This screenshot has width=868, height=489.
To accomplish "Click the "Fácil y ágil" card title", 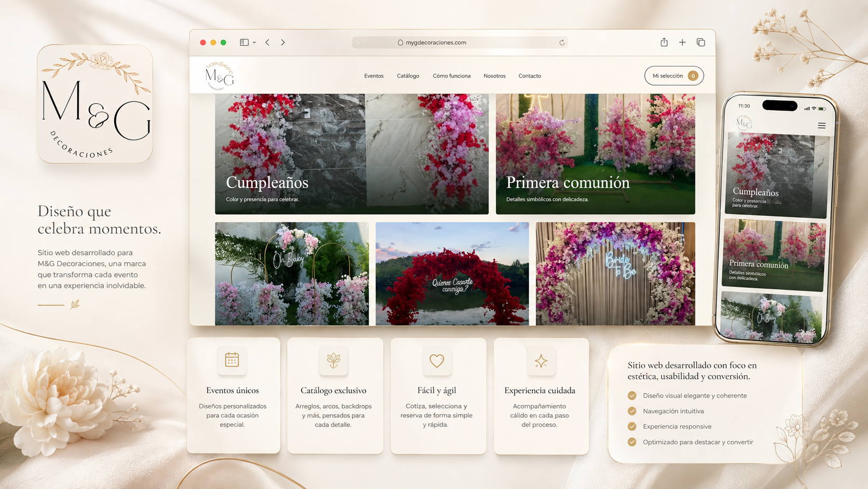I will 437,390.
